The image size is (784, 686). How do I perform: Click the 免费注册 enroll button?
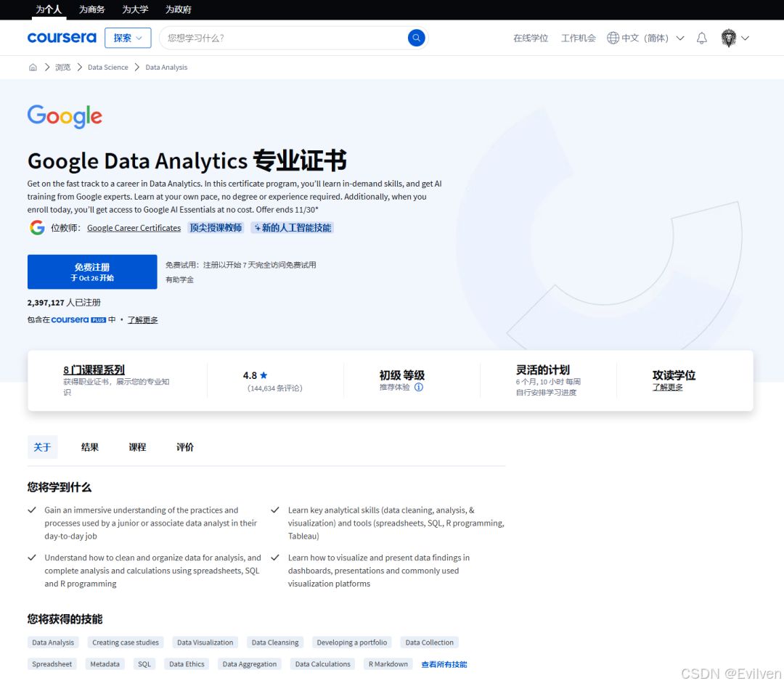point(92,272)
